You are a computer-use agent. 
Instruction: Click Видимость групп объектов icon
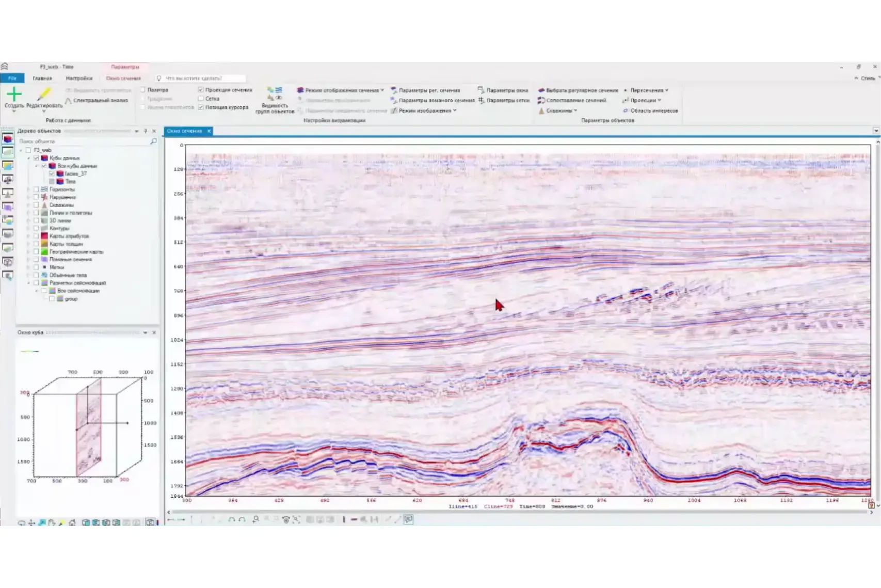click(275, 94)
